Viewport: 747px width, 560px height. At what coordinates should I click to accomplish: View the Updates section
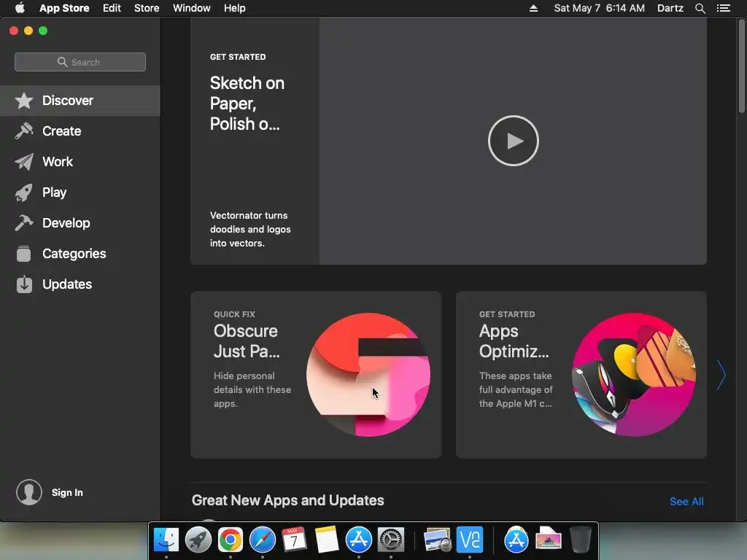point(80,284)
